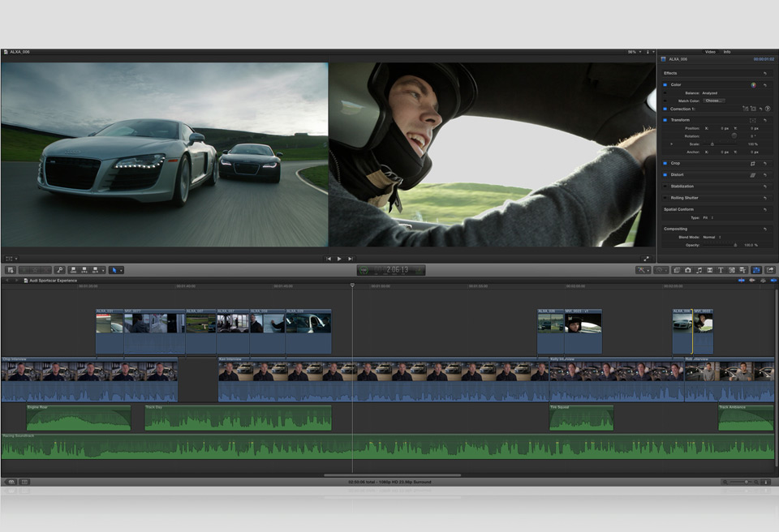Go to next edit point button
This screenshot has width=779, height=532.
click(x=351, y=259)
